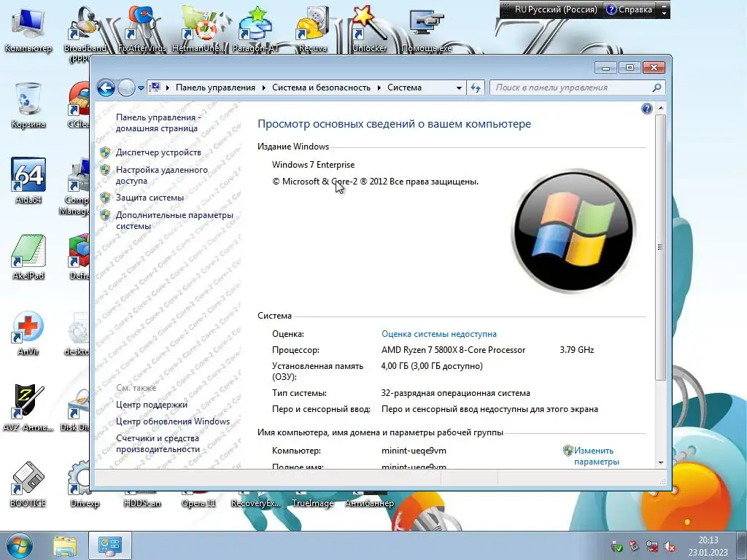
Task: Refresh the control panel address bar
Action: pyautogui.click(x=476, y=87)
